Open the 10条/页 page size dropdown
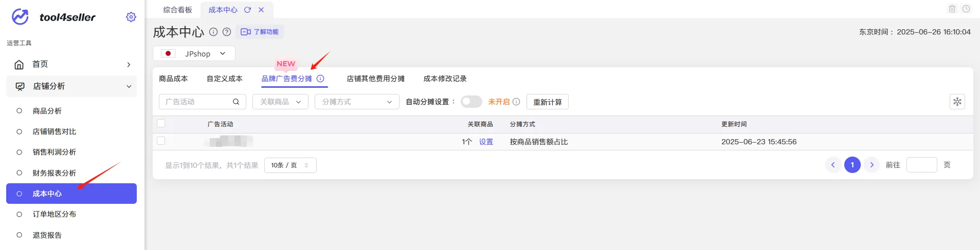The height and width of the screenshot is (250, 980). click(x=290, y=165)
